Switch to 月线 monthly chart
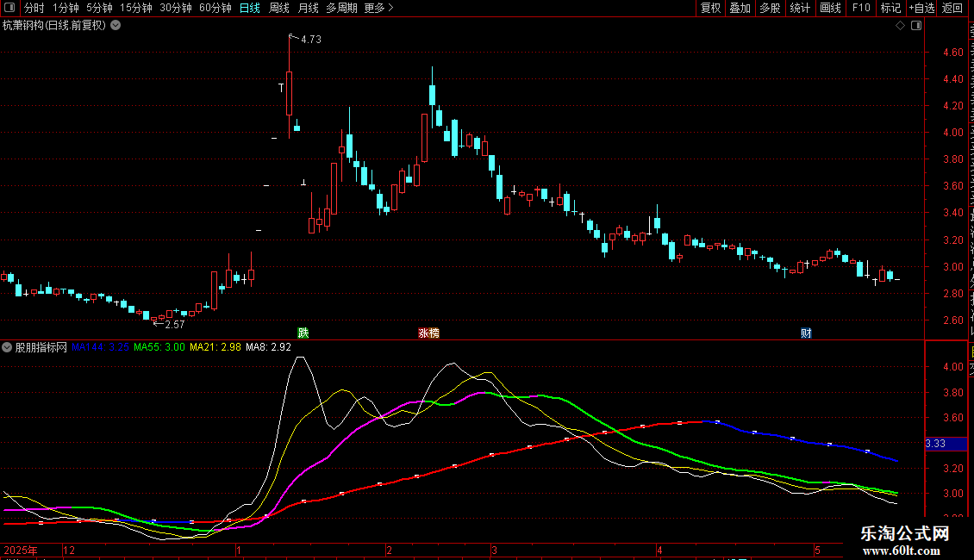The height and width of the screenshot is (560, 974). (x=308, y=8)
